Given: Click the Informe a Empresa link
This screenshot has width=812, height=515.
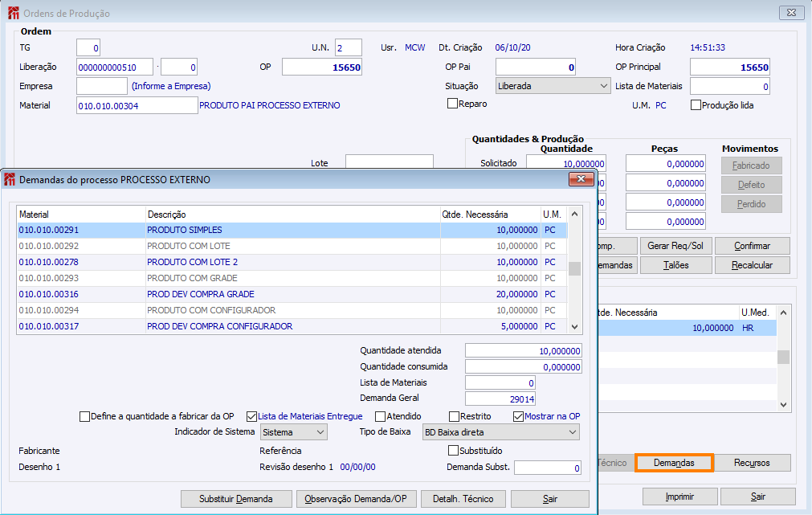Looking at the screenshot, I should pyautogui.click(x=171, y=86).
